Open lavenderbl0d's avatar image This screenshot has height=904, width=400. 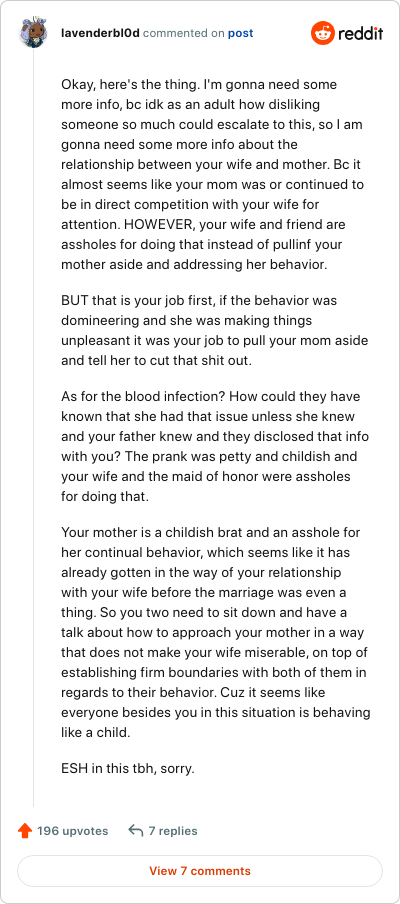coord(33,33)
